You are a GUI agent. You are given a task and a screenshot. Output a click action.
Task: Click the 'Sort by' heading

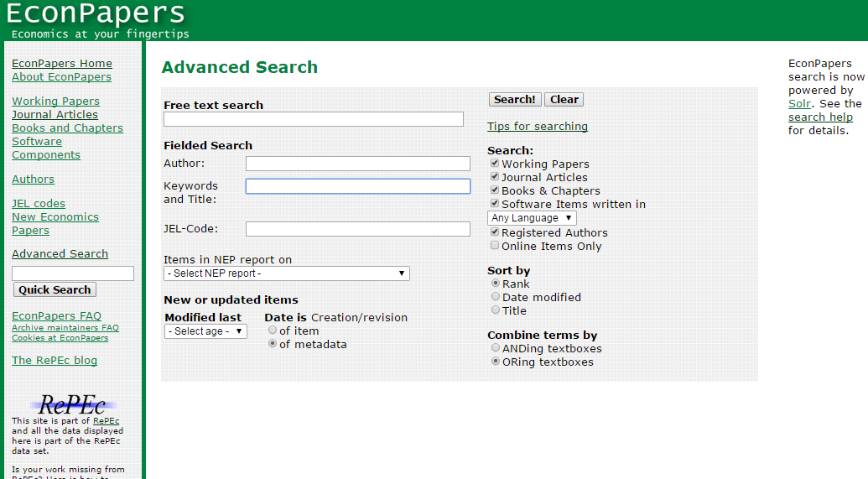509,271
